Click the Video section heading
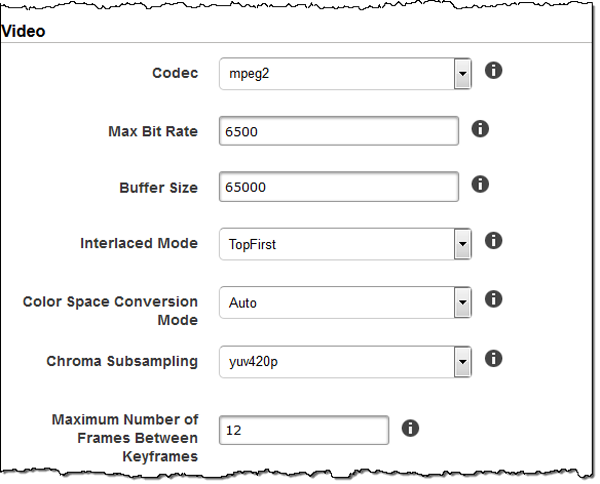This screenshot has height=484, width=600. (23, 31)
